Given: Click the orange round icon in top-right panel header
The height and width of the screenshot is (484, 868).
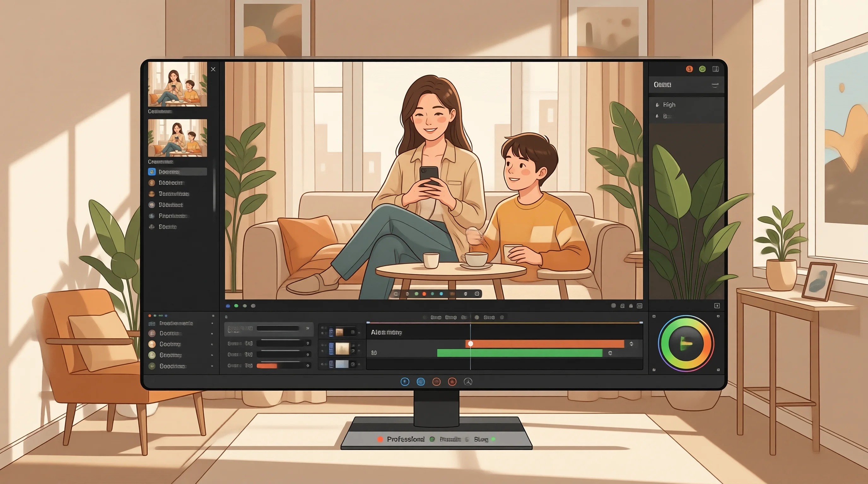Looking at the screenshot, I should tap(689, 69).
